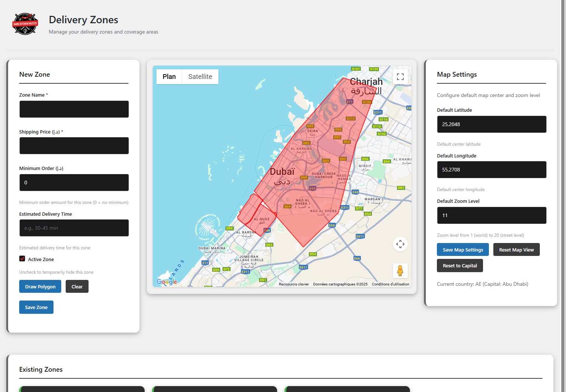This screenshot has width=566, height=392.
Task: Click Save Map Settings button
Action: [x=463, y=250]
